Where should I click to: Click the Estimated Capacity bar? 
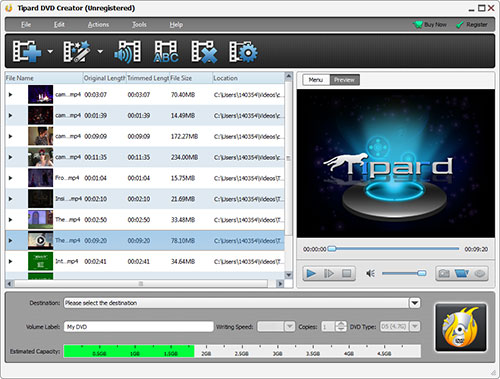pos(242,351)
